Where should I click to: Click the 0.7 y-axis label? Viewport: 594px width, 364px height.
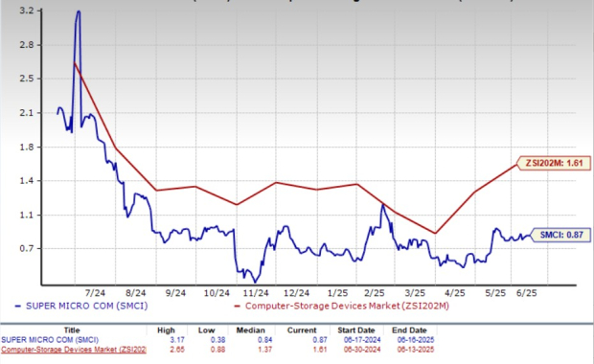coord(26,248)
